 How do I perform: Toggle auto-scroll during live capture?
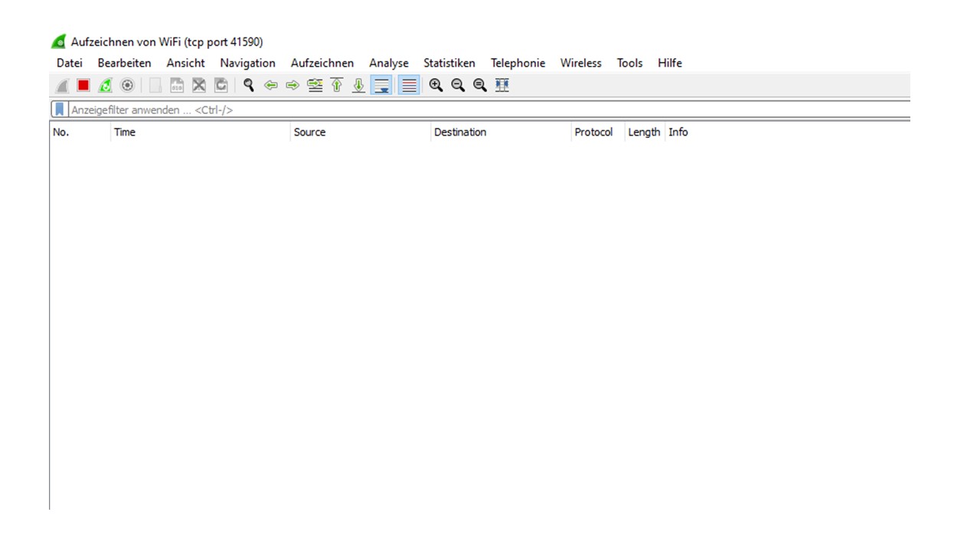381,86
